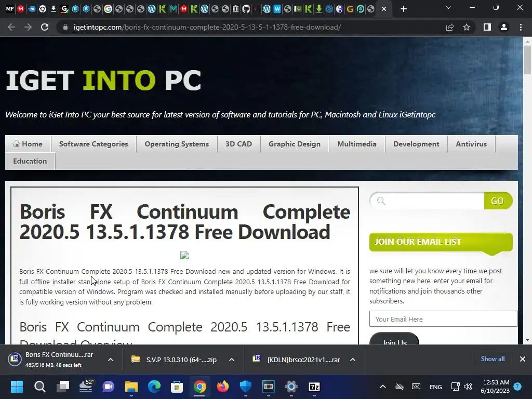Expand options for KDLN rar download
The width and height of the screenshot is (532, 399).
point(353,360)
